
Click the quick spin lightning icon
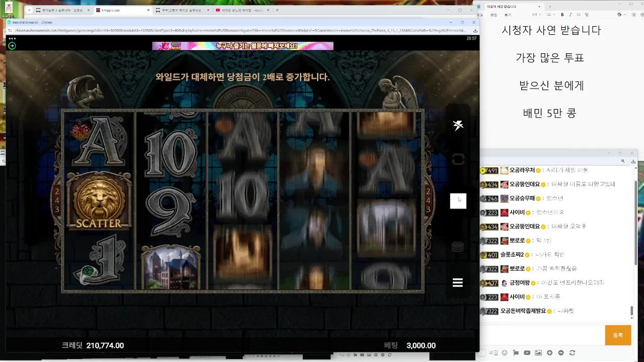click(x=458, y=125)
